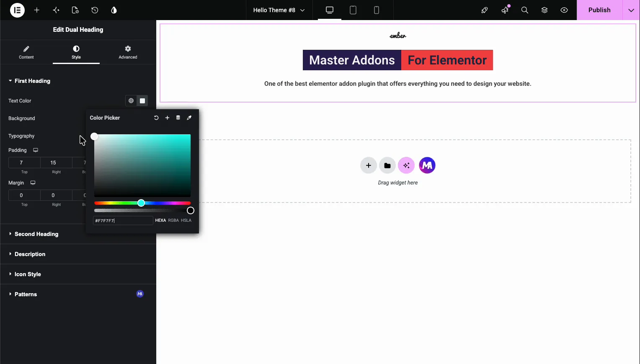Select the HEXA color format
The height and width of the screenshot is (364, 640).
[160, 220]
